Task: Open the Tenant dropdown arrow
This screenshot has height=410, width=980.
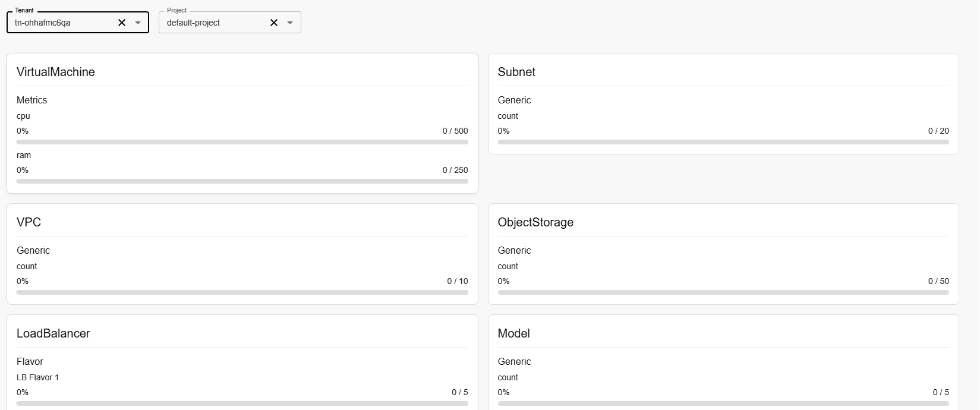Action: tap(138, 23)
